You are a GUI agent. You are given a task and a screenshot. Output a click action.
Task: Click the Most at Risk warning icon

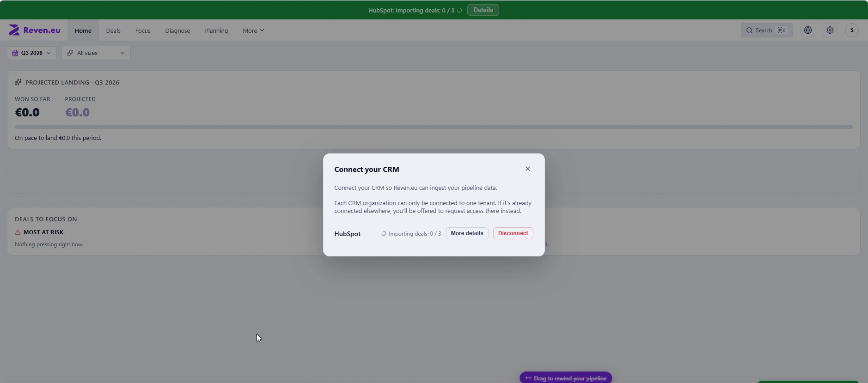click(18, 232)
